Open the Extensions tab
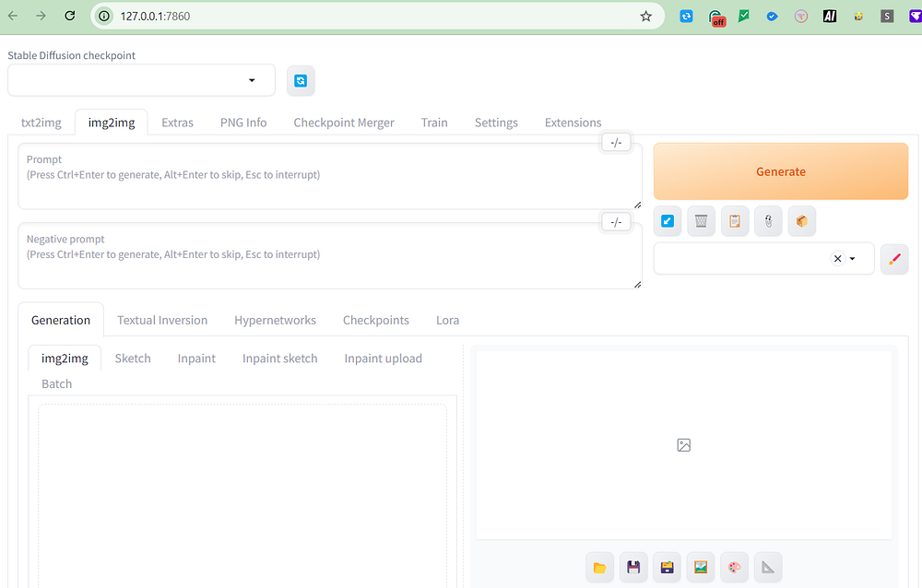Viewport: 922px width, 588px height. click(573, 123)
